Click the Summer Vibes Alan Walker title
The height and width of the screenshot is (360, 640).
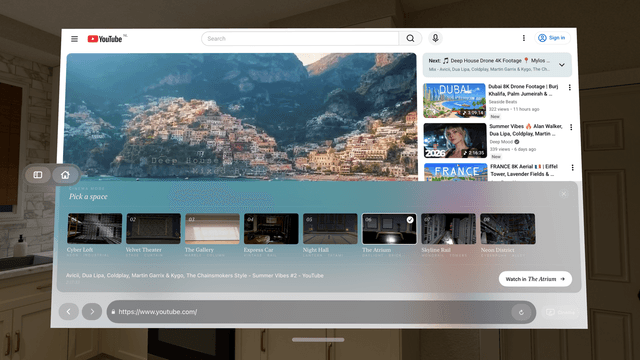[526, 130]
